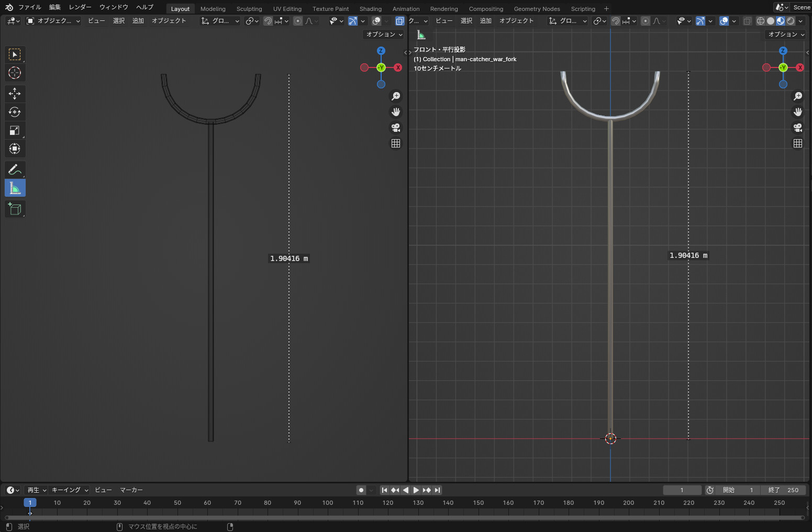Switch right viewport to solid shading
812x532 pixels.
[771, 21]
